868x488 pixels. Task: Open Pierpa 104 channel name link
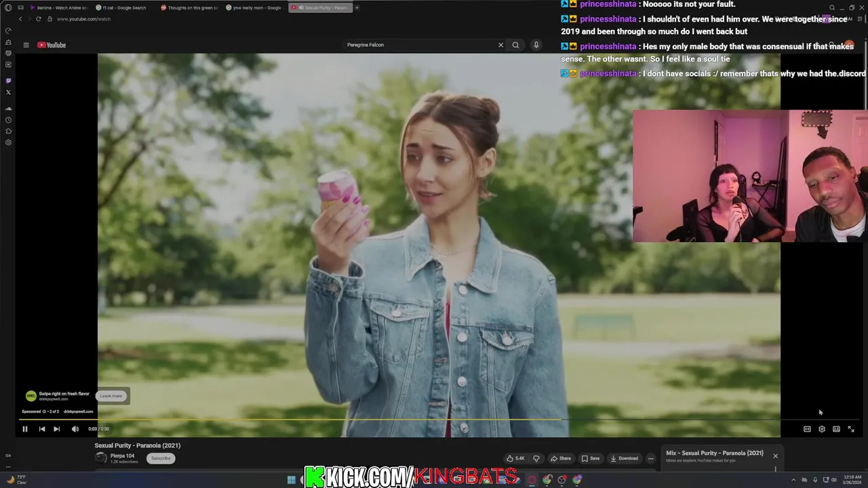123,456
